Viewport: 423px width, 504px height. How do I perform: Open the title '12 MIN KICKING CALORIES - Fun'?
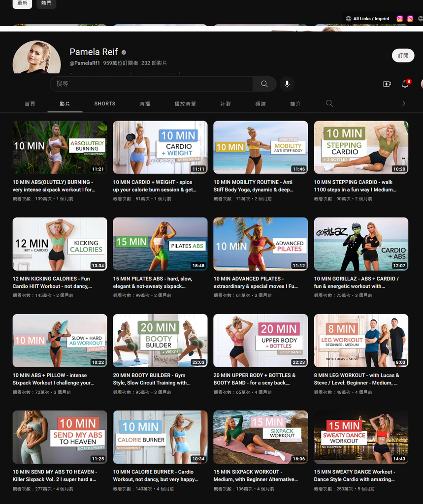pyautogui.click(x=52, y=283)
